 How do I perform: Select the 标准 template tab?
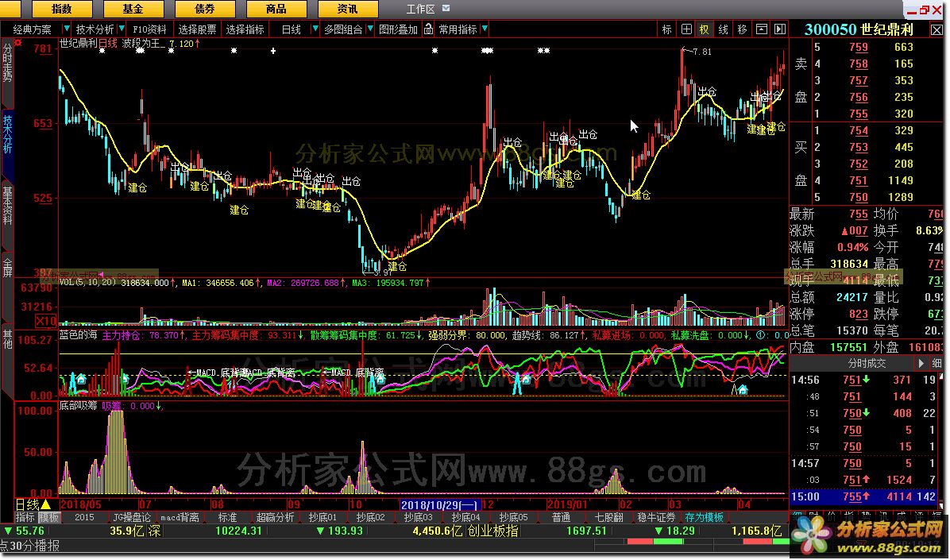pyautogui.click(x=227, y=518)
